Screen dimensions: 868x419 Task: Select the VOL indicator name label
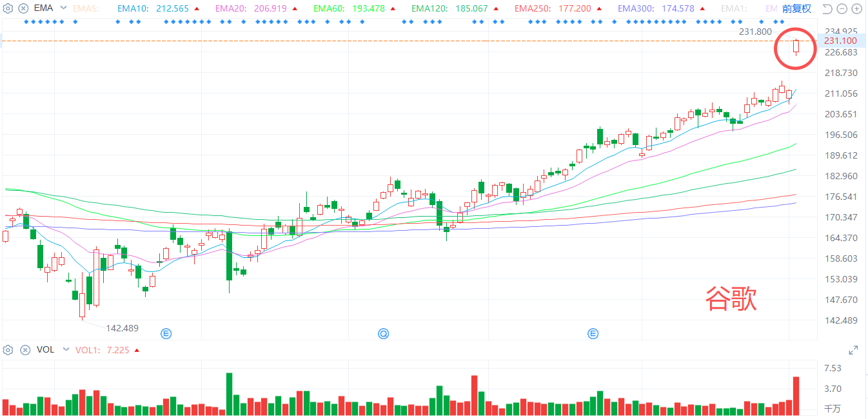pyautogui.click(x=45, y=350)
